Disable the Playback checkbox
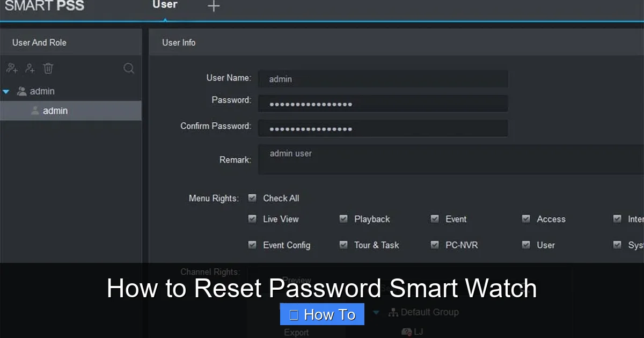Screen dimensions: 644x338 [x=343, y=219]
